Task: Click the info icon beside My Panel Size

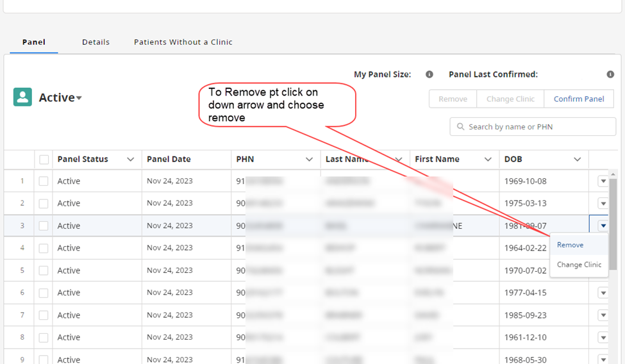Action: (429, 74)
